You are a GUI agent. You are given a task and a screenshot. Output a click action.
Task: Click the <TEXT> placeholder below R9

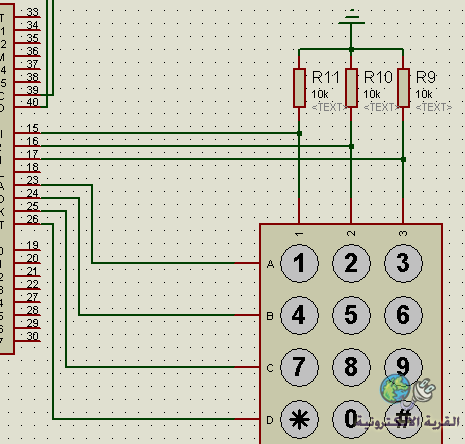point(434,107)
